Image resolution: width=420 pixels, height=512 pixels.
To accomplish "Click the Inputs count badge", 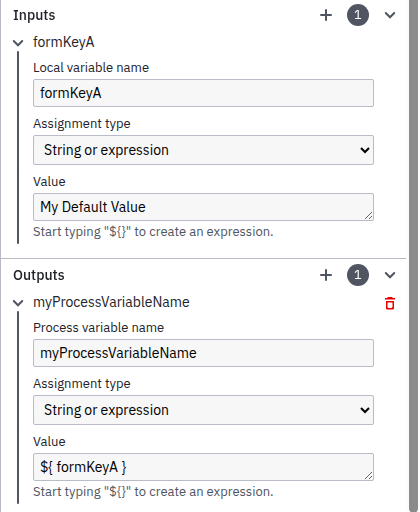I will (358, 15).
